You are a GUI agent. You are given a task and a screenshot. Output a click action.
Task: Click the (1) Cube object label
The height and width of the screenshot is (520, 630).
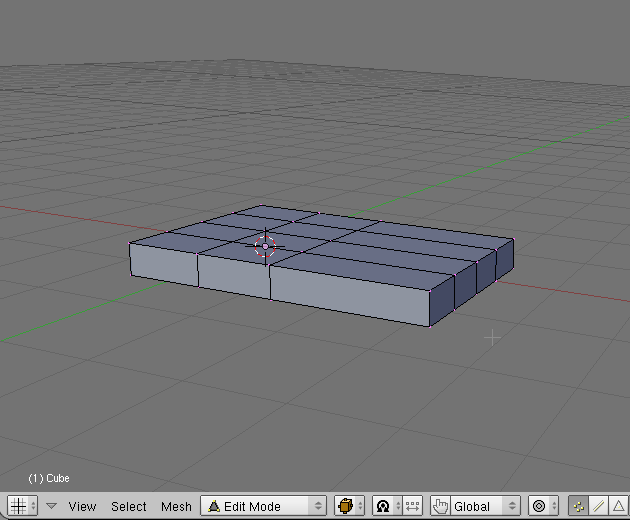click(49, 478)
